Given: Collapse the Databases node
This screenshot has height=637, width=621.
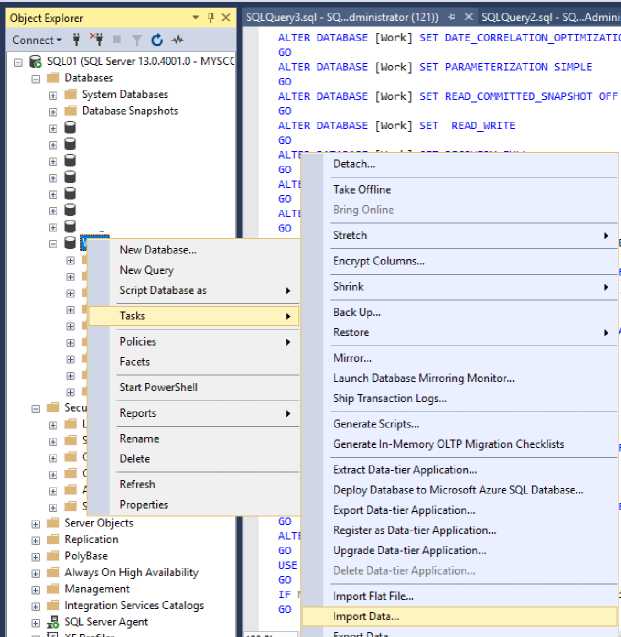Looking at the screenshot, I should (x=36, y=78).
